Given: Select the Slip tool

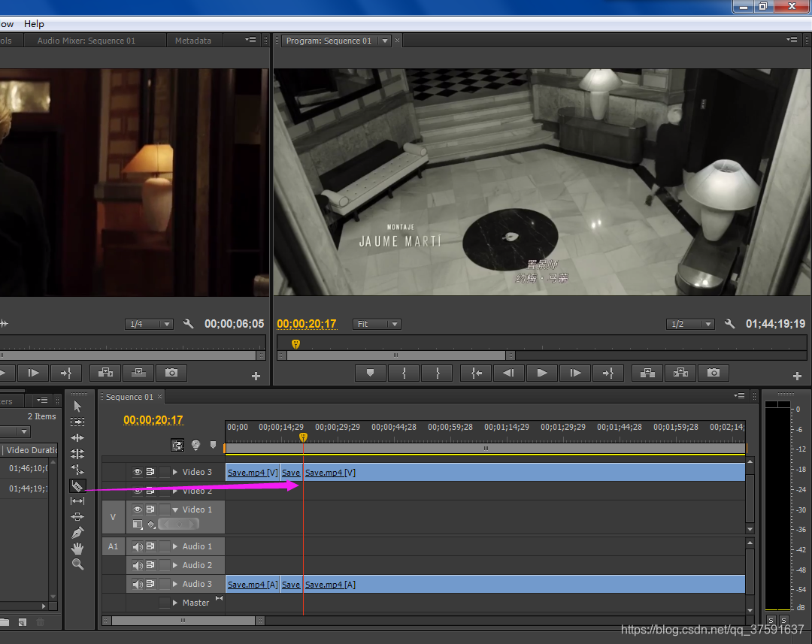Looking at the screenshot, I should 77,500.
